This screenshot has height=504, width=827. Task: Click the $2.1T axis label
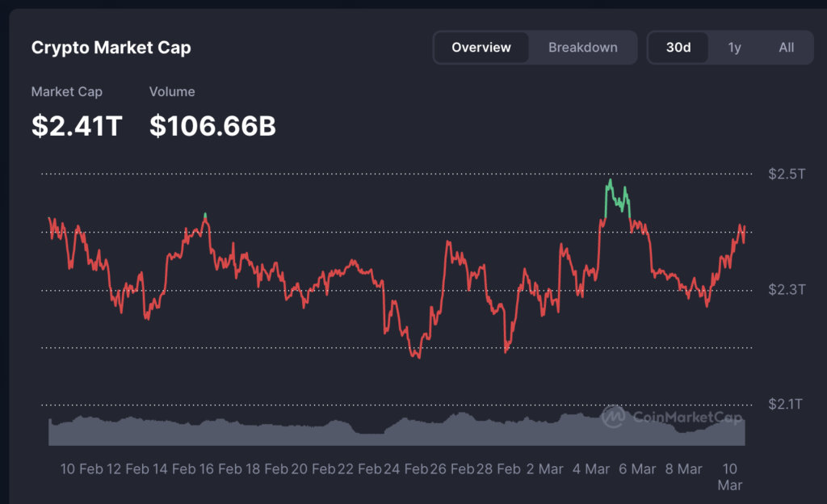786,405
